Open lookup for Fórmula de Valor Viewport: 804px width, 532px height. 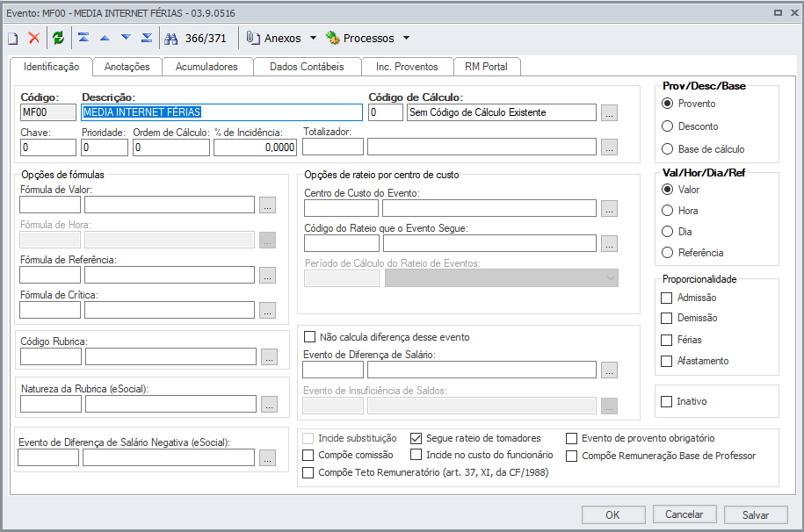[267, 205]
